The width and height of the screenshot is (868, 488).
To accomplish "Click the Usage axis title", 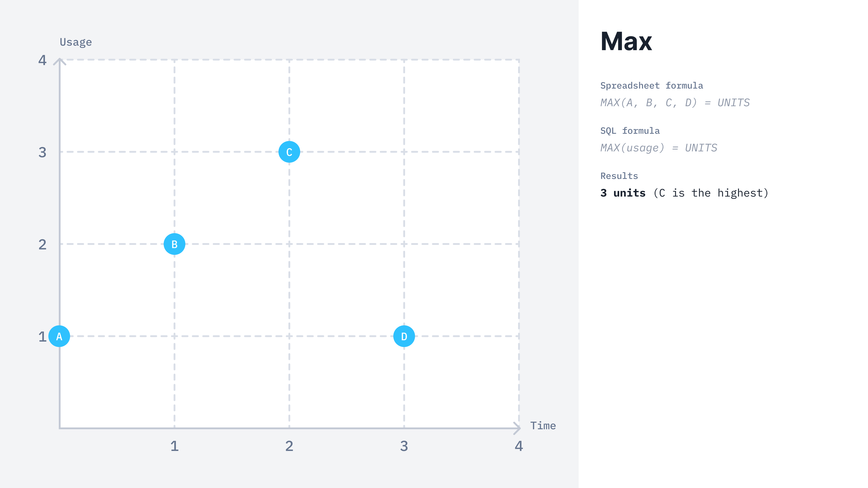I will tap(76, 42).
